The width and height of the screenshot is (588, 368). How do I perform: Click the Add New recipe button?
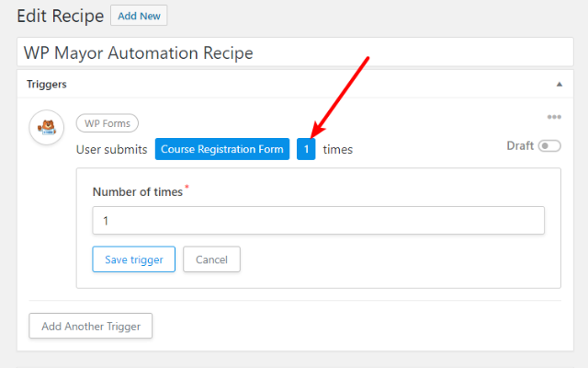[139, 16]
